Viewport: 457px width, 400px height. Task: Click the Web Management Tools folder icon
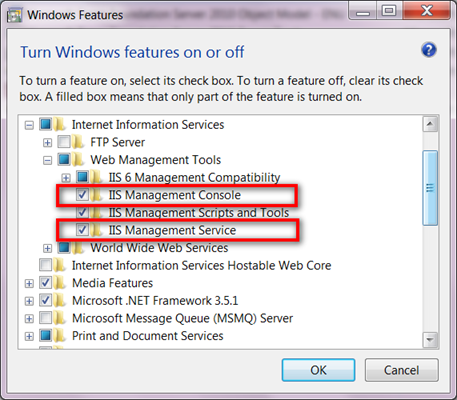pos(78,160)
